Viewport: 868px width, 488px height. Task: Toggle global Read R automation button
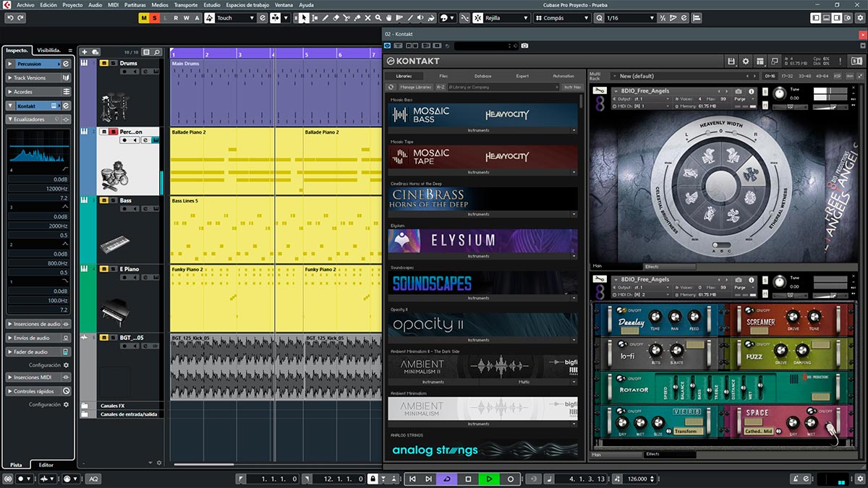[176, 18]
